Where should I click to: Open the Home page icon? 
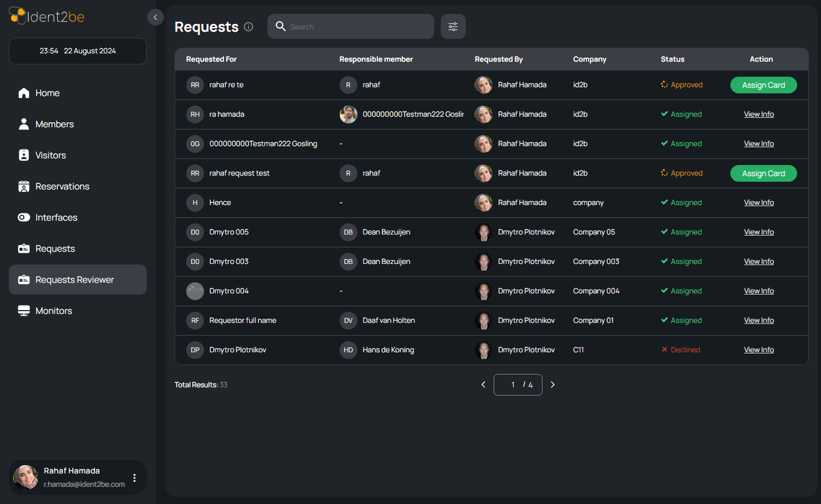(x=24, y=93)
